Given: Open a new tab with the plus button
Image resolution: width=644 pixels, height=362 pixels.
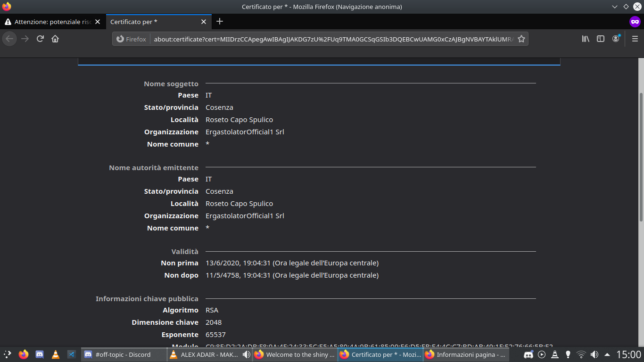Looking at the screenshot, I should tap(220, 22).
